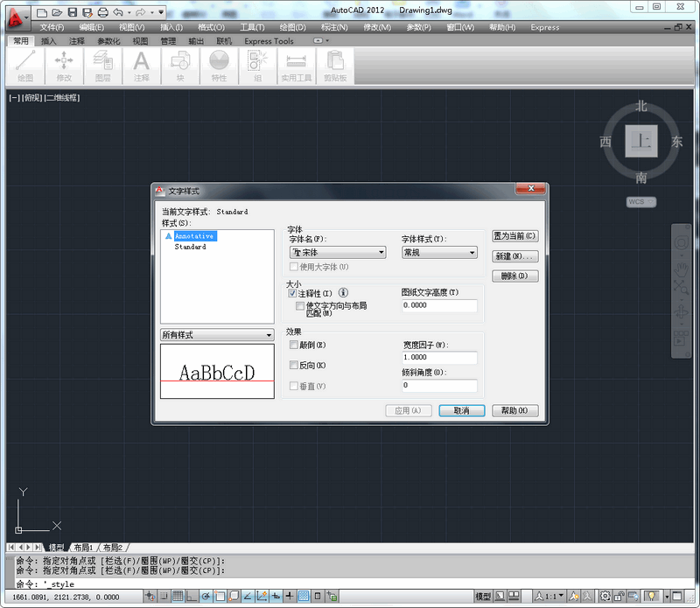Image resolution: width=700 pixels, height=608 pixels.
Task: Check the 反向 (Backwards) effect option
Action: (295, 367)
